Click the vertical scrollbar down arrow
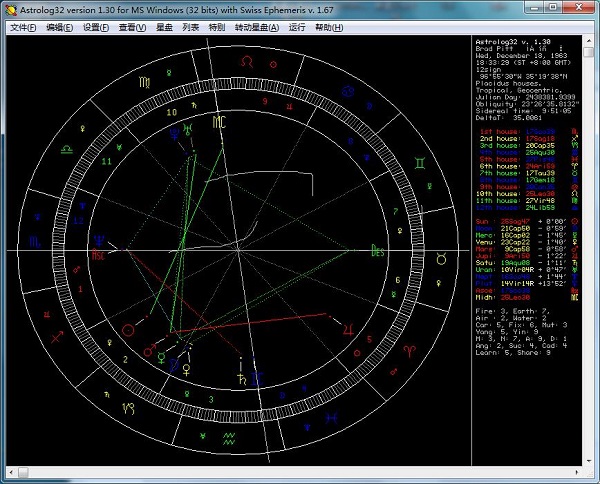This screenshot has height=484, width=600. (589, 461)
